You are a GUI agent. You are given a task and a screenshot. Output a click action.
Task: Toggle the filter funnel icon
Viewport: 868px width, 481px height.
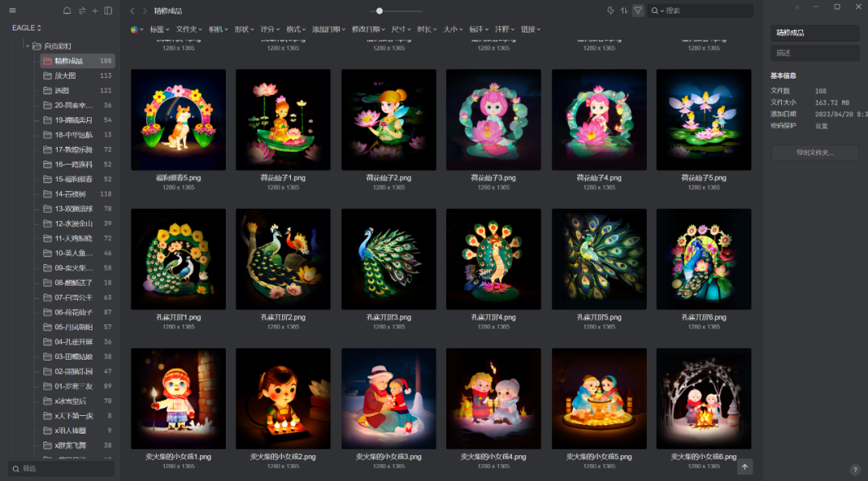pos(637,10)
